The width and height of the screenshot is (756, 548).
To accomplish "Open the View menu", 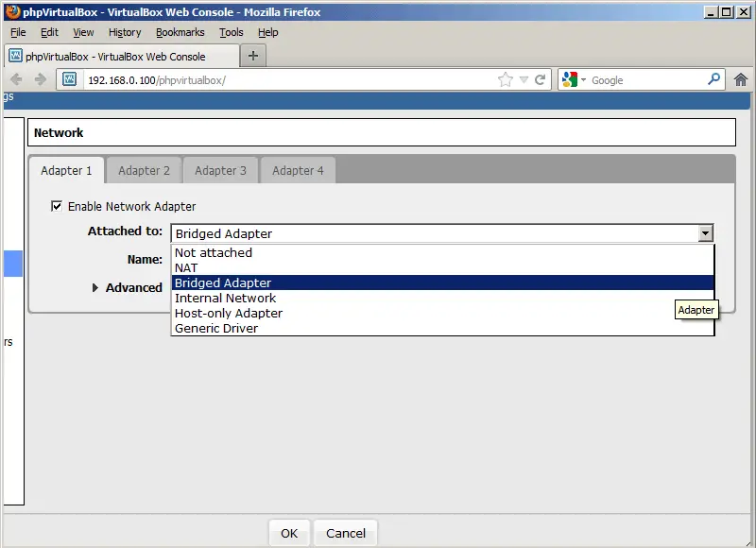I will click(x=83, y=32).
